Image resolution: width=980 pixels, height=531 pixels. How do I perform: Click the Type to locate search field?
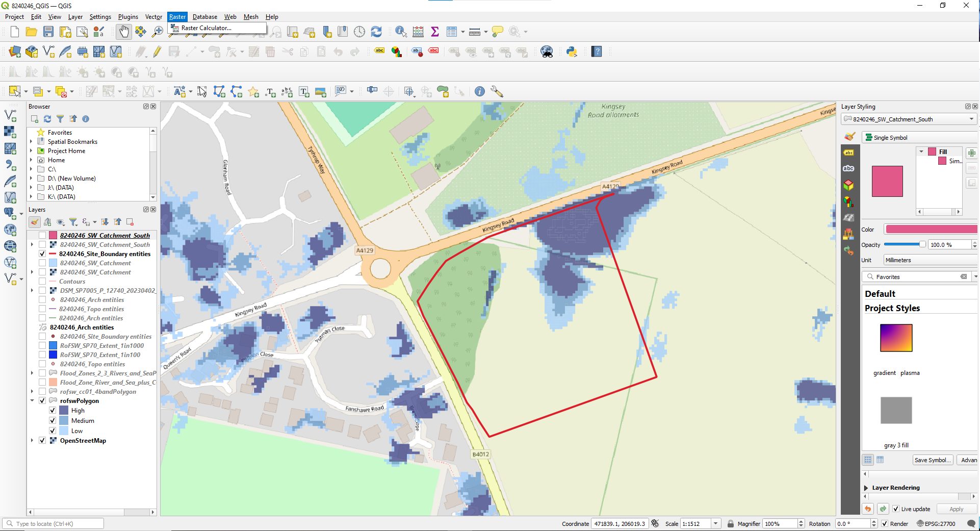pos(54,524)
